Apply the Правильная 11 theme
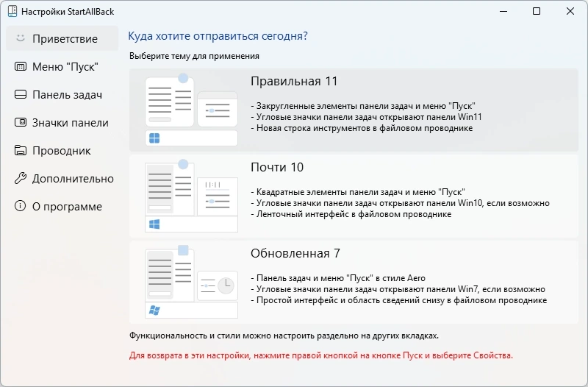 (354, 110)
